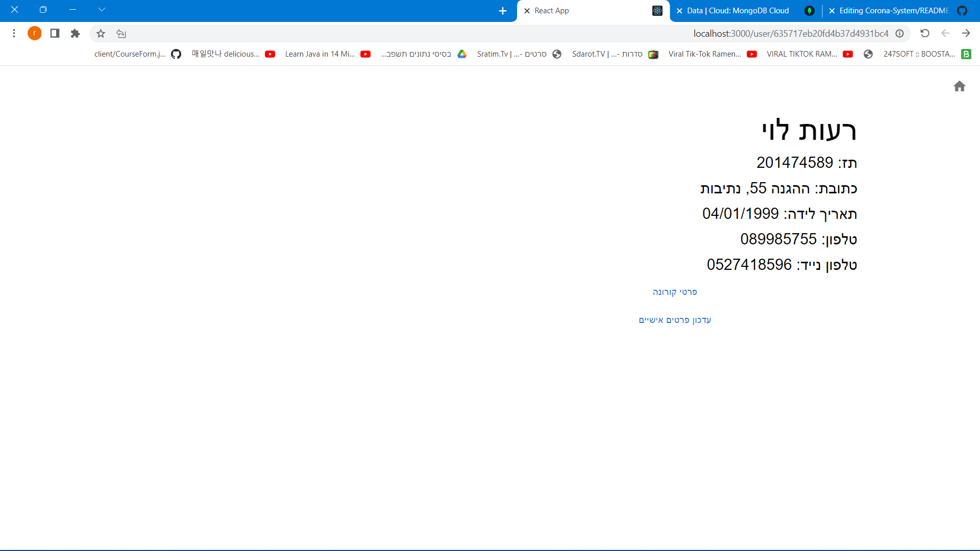980x551 pixels.
Task: Open the orange profile avatar
Action: point(34,34)
